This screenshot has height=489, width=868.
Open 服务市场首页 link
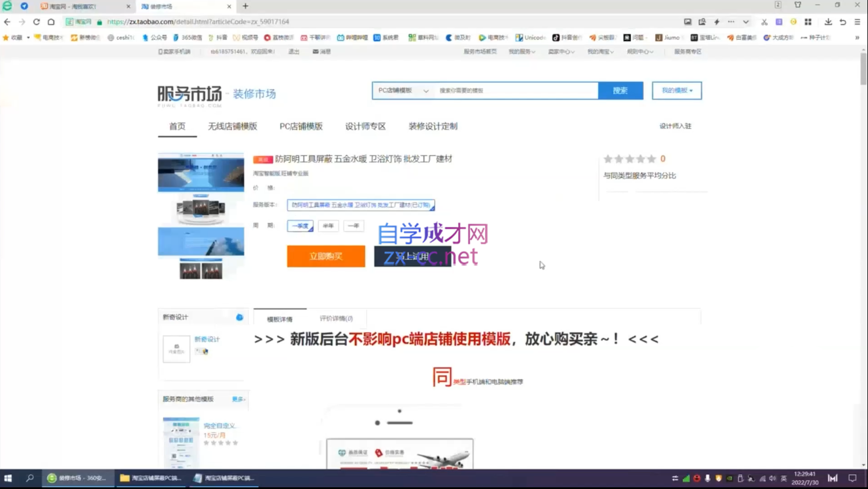(x=480, y=51)
